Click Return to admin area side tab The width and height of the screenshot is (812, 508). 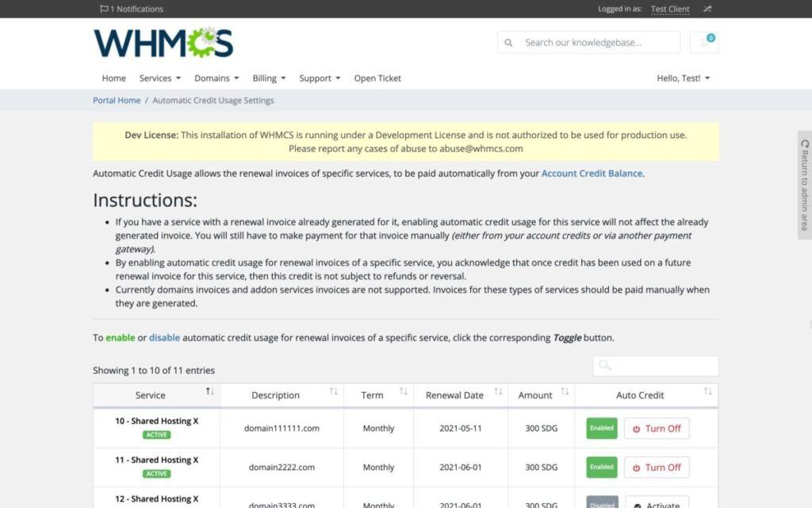point(804,185)
